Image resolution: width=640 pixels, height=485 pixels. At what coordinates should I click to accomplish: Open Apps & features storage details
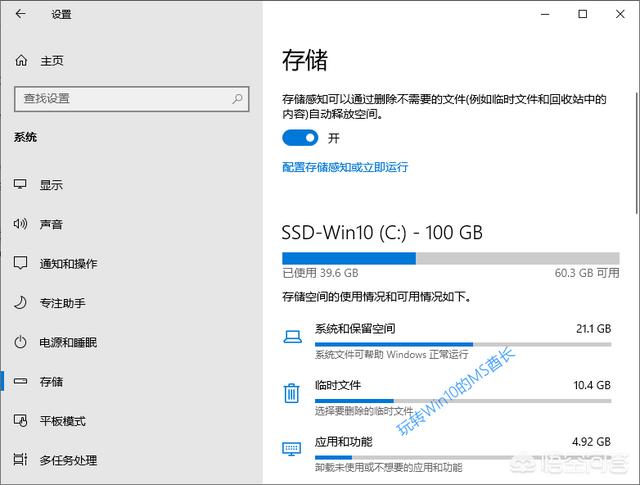tap(345, 441)
